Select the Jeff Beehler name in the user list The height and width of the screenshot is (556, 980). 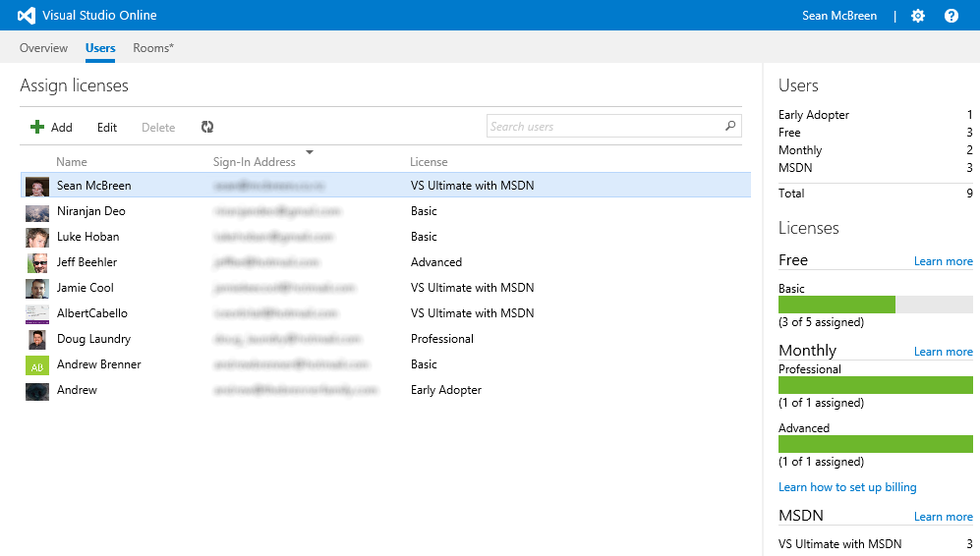pyautogui.click(x=86, y=262)
